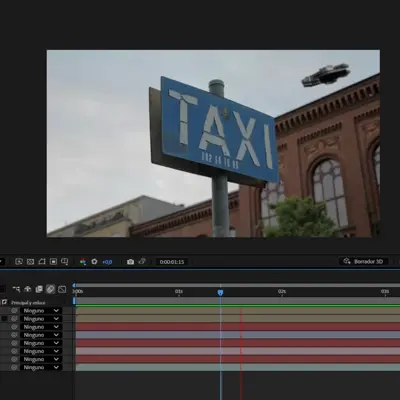Enable frame blending stacked-frames icon
Image resolution: width=400 pixels, height=400 pixels.
tap(39, 289)
